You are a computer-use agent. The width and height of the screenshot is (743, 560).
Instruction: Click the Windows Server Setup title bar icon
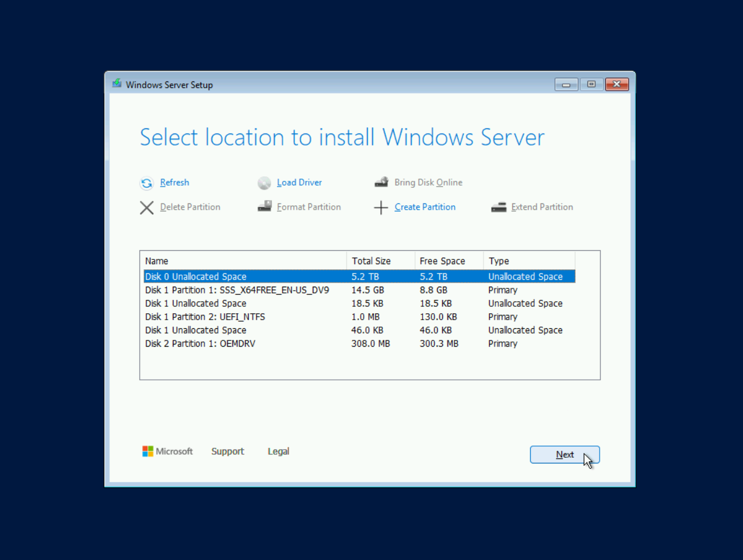pyautogui.click(x=117, y=84)
